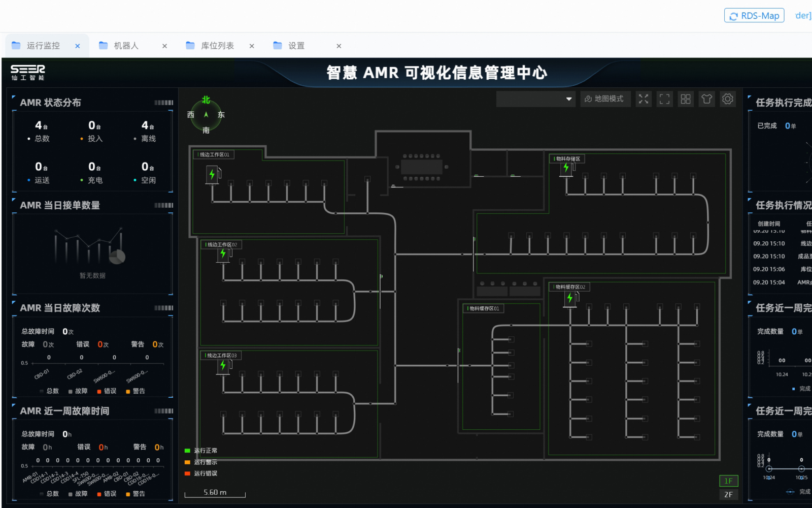Click the shirt theme icon
Screen dimensions: 812x508
point(706,99)
